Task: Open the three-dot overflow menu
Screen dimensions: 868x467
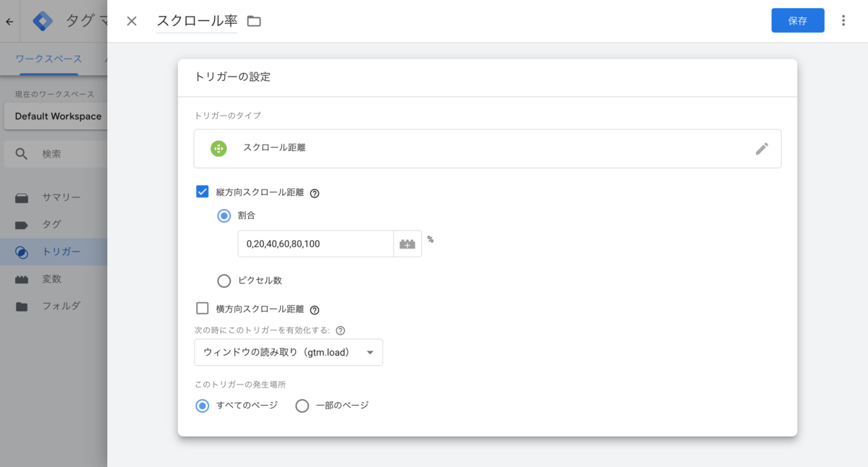Action: click(843, 21)
